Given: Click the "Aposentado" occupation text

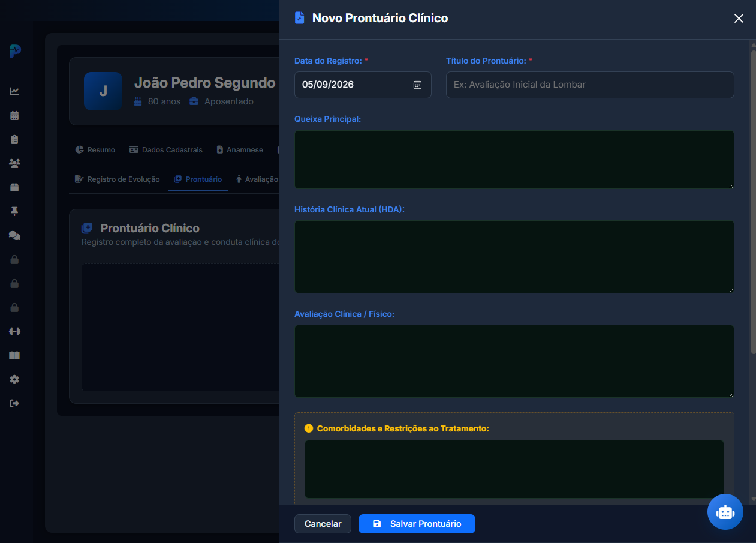Looking at the screenshot, I should pos(229,101).
